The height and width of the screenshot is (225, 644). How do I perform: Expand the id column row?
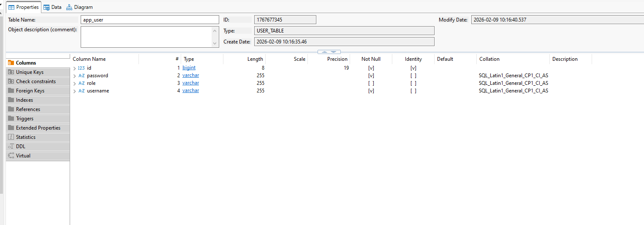pyautogui.click(x=75, y=68)
